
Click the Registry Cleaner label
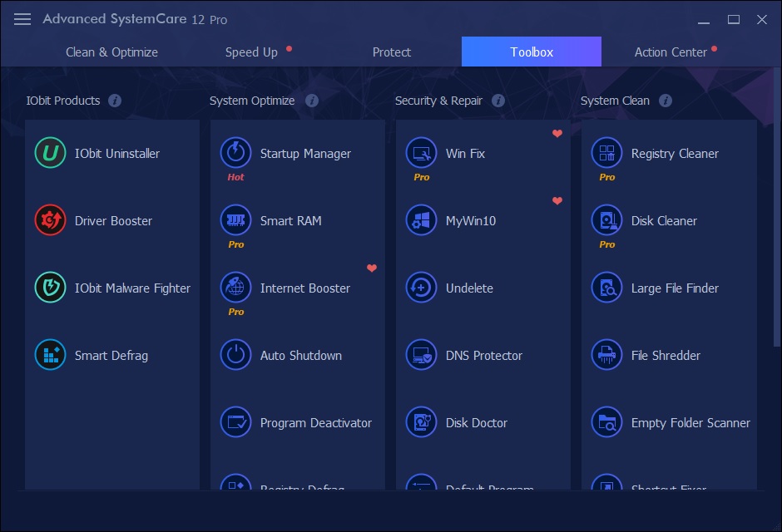tap(675, 154)
